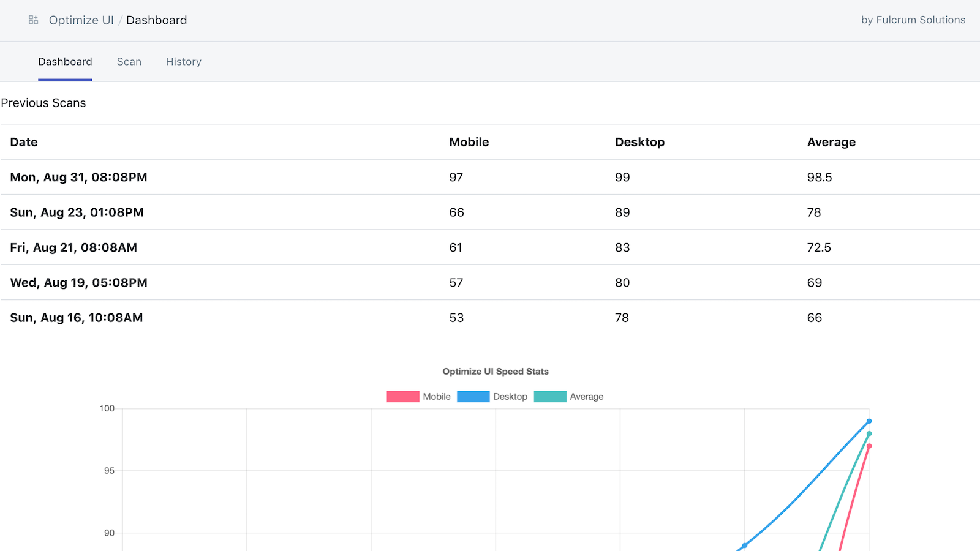Switch to the Scan tab
Viewport: 980px width, 551px height.
(x=129, y=61)
